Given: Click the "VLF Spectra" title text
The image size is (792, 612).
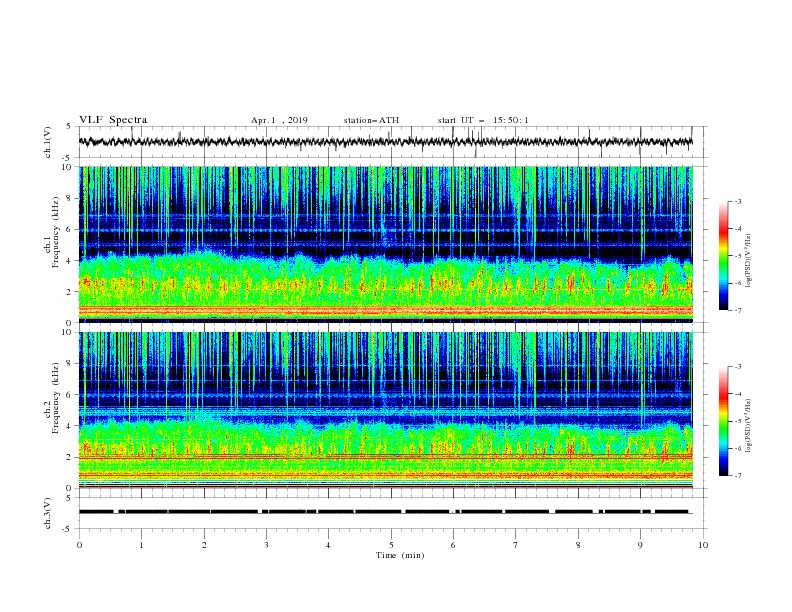Looking at the screenshot, I should point(113,120).
